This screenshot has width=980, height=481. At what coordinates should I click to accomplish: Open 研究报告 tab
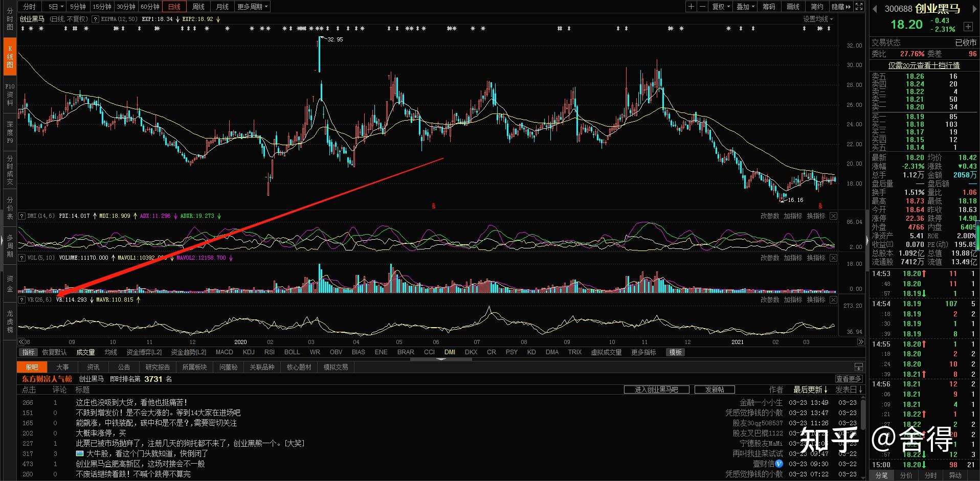coord(158,367)
